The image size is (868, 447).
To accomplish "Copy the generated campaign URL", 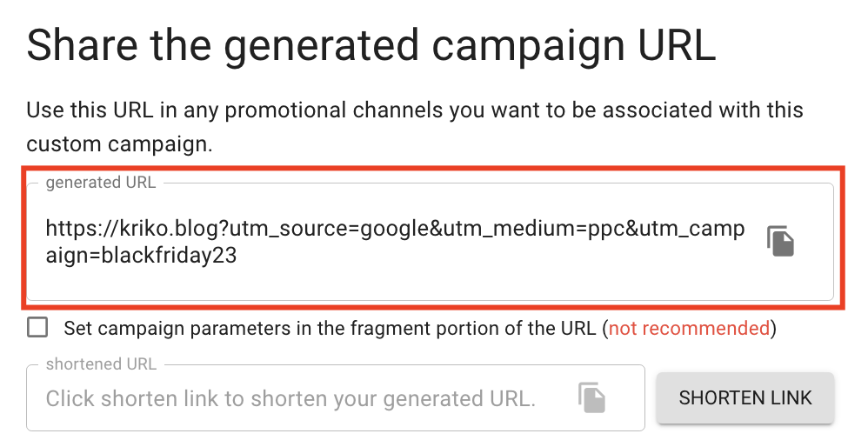I will coord(780,242).
